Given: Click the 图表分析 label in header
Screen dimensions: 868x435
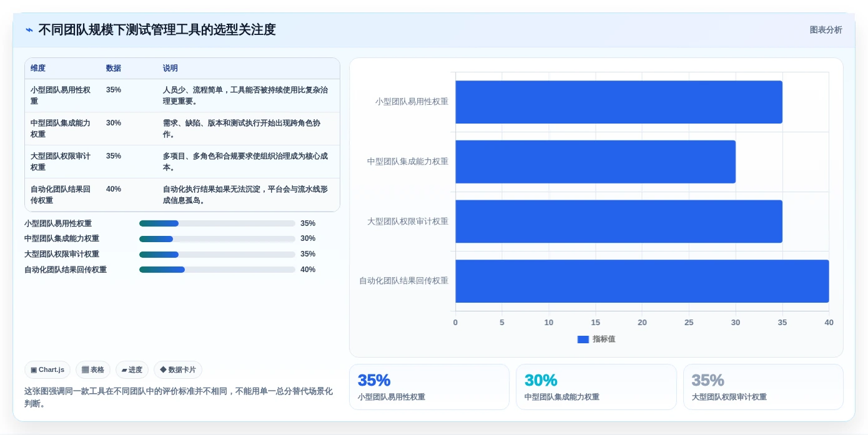Looking at the screenshot, I should 826,30.
